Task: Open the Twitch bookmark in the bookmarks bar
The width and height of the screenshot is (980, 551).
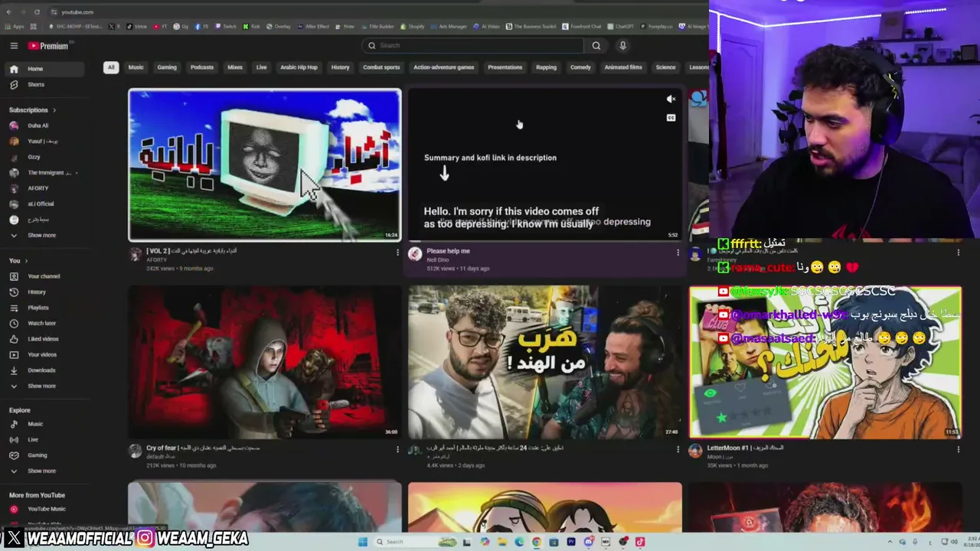Action: coord(226,27)
